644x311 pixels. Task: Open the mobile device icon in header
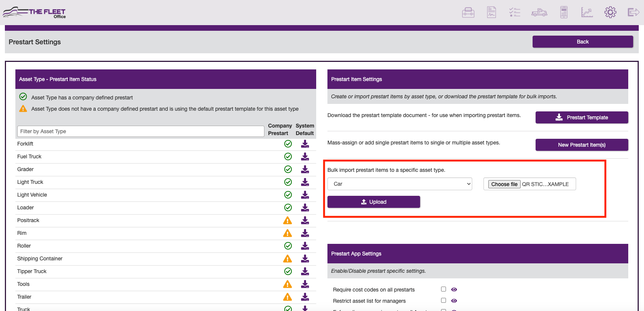tap(564, 12)
